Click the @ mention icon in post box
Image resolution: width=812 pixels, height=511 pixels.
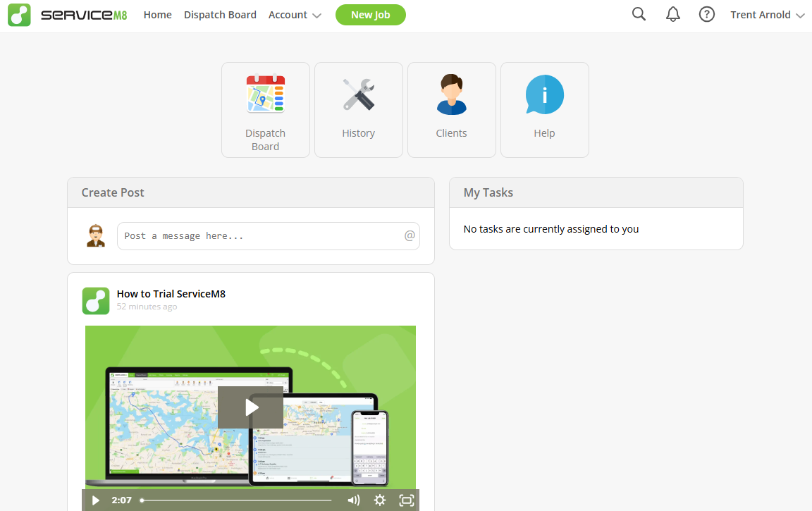click(x=410, y=235)
